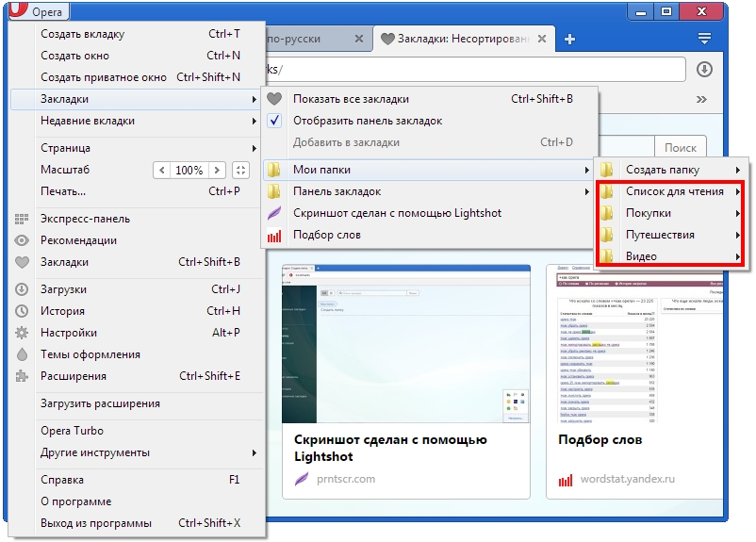Expand the Путешествия folder
Viewport: 756px width, 542px height.
click(x=670, y=235)
